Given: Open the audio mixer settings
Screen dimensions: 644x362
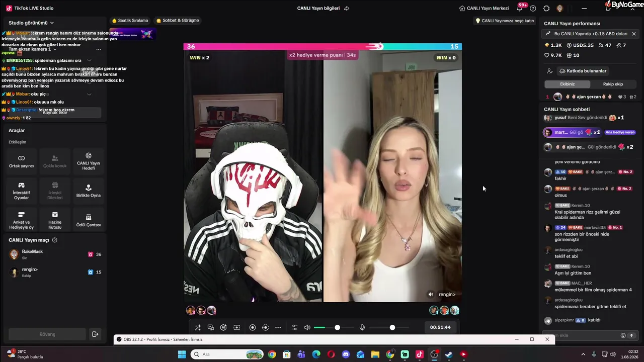Looking at the screenshot, I should (x=294, y=327).
